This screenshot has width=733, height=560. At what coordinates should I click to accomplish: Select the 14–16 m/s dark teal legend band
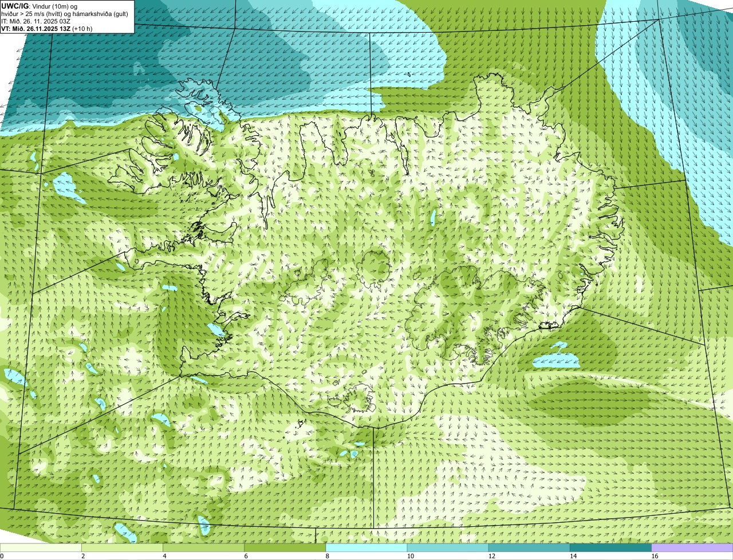click(x=610, y=548)
